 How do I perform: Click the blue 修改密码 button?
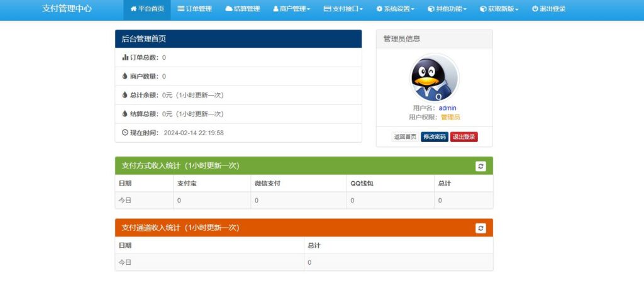tap(435, 137)
